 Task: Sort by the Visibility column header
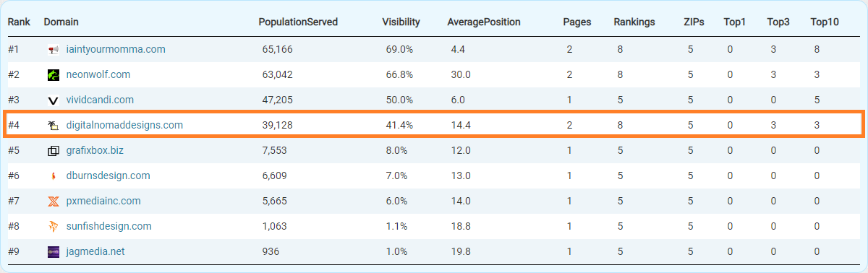click(401, 22)
